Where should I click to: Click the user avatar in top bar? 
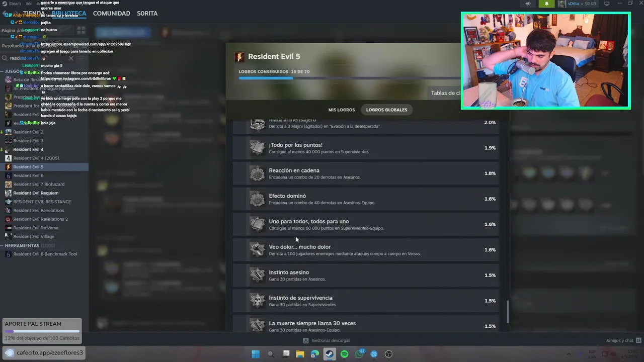(561, 4)
